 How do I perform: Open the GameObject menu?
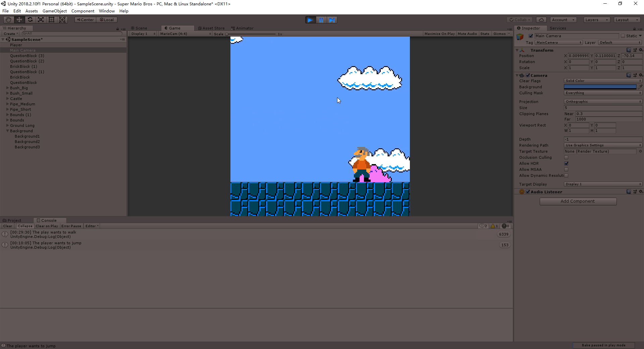[55, 11]
